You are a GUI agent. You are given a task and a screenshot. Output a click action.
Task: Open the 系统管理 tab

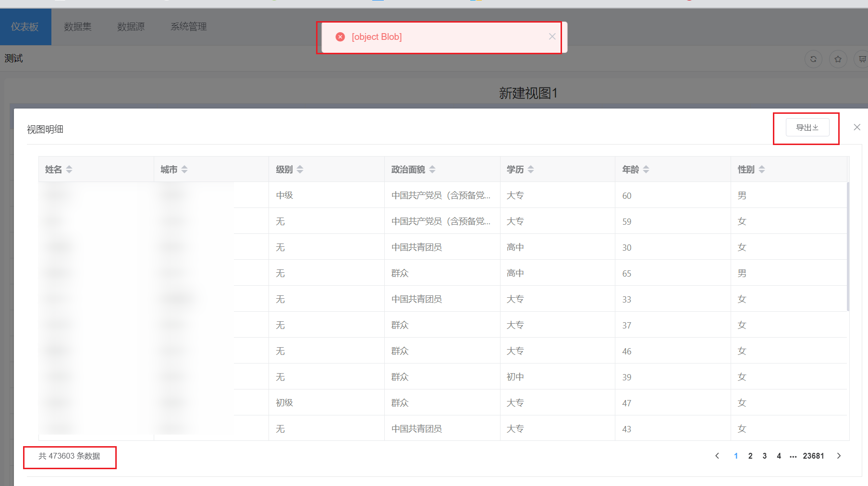pos(189,27)
